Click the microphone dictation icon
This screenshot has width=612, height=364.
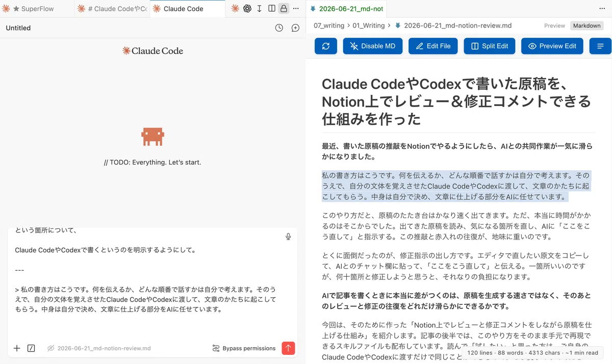(x=288, y=237)
